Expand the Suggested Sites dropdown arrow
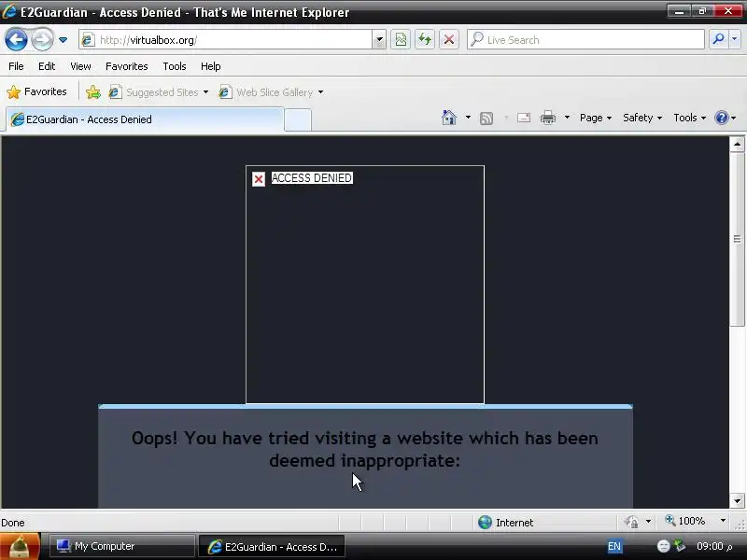Screen dimensions: 747x560 [x=205, y=91]
